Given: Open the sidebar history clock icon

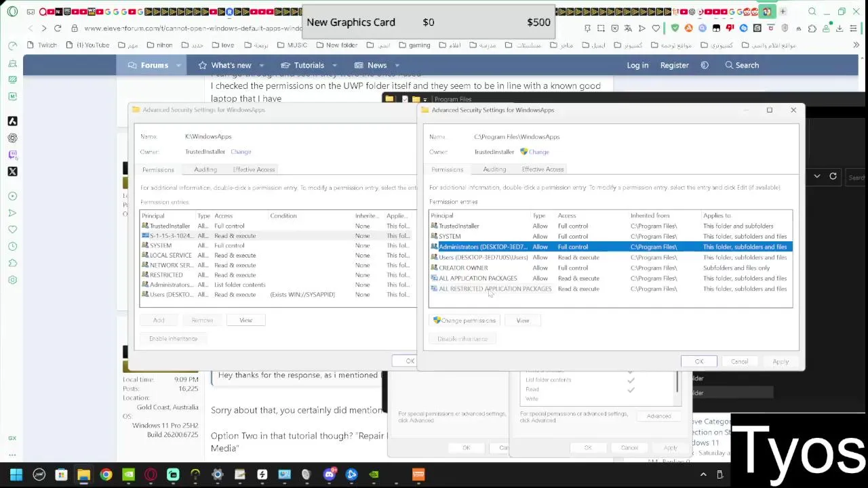Looking at the screenshot, I should [x=12, y=246].
